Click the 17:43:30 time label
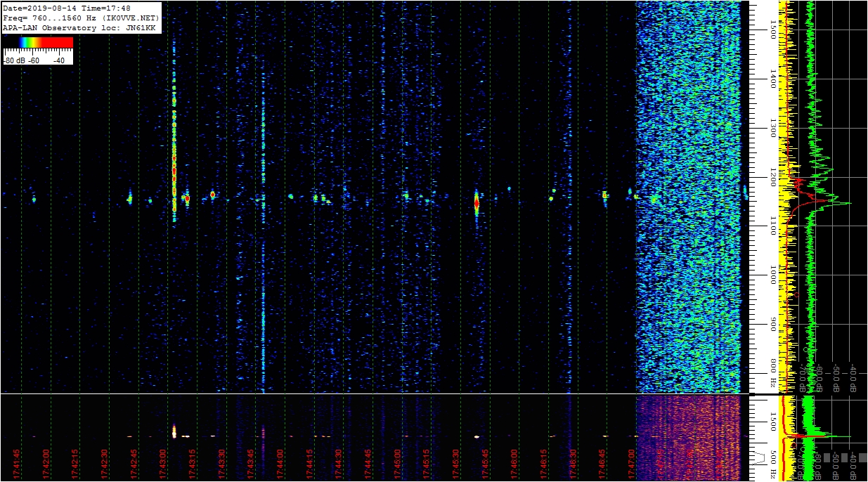 (221, 464)
